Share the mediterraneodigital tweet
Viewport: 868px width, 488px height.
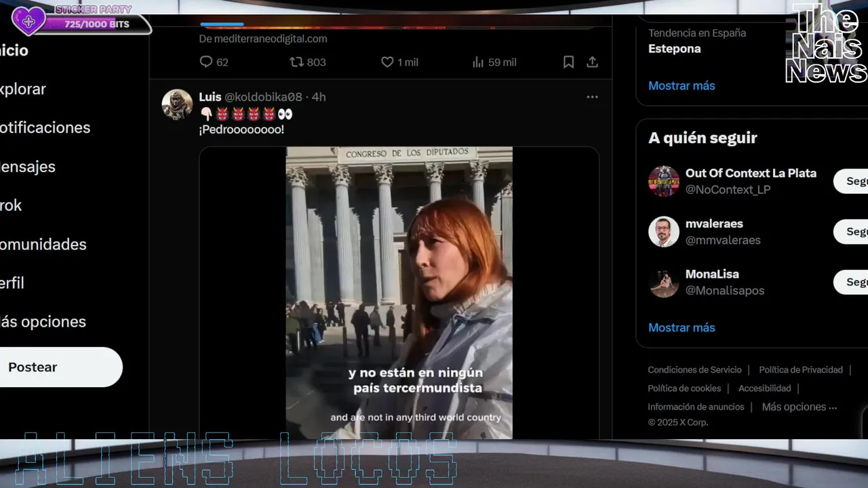[x=592, y=62]
